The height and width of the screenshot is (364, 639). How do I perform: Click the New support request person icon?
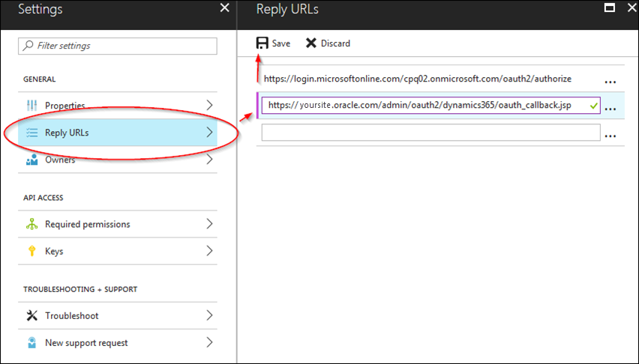pyautogui.click(x=31, y=342)
